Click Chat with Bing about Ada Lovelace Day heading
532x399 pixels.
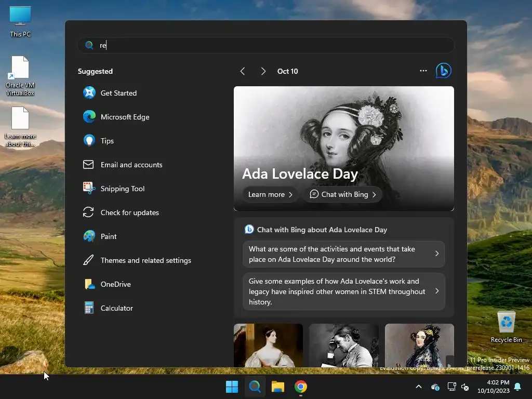322,230
